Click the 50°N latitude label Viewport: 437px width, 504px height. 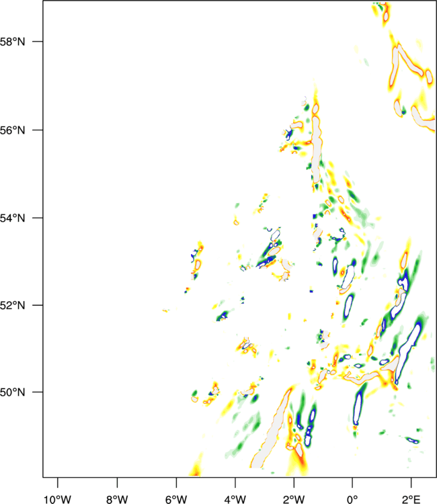pos(12,392)
